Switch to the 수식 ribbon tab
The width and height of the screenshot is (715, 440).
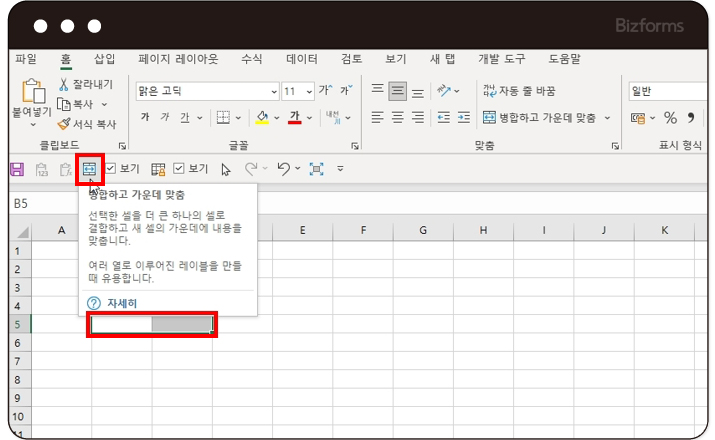(x=252, y=58)
